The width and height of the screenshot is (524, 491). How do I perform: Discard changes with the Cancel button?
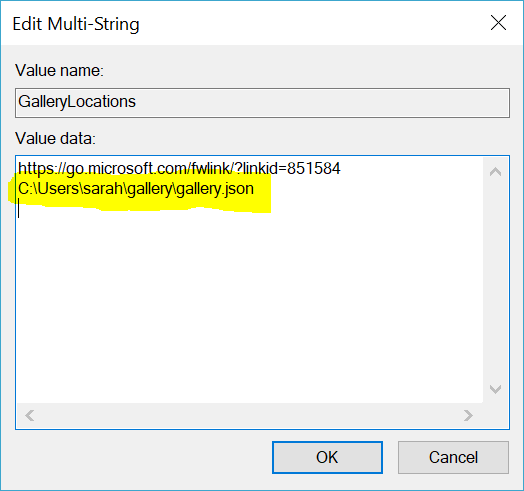453,457
